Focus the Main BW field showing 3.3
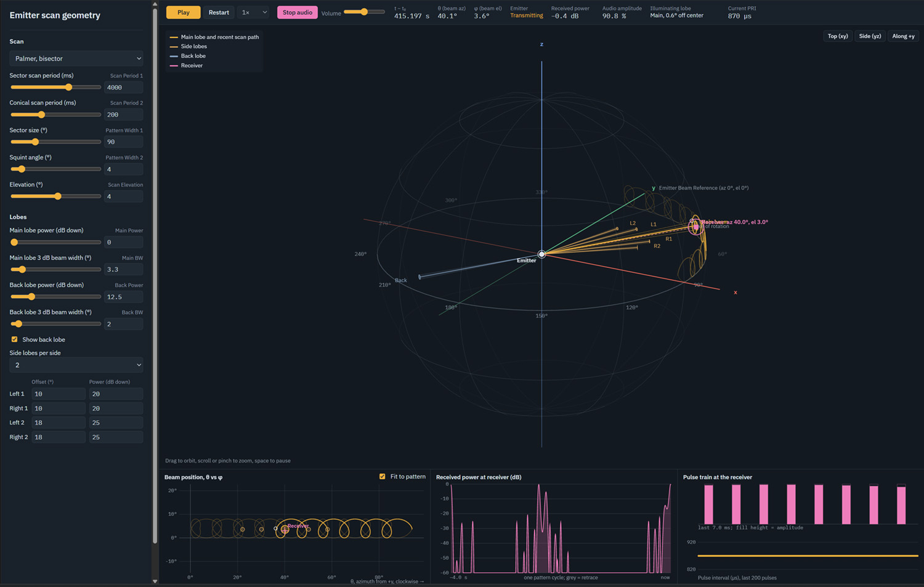Screen dimensions: 924x587 (x=124, y=269)
